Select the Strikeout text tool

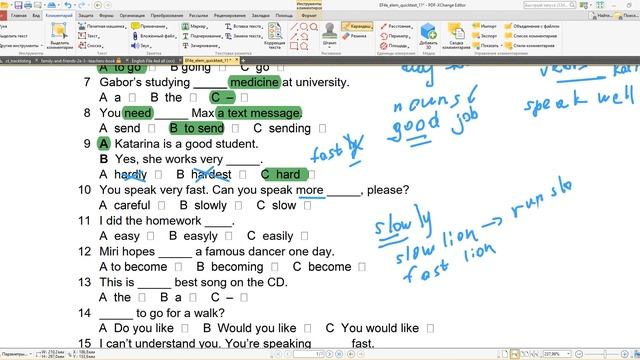pyautogui.click(x=200, y=45)
